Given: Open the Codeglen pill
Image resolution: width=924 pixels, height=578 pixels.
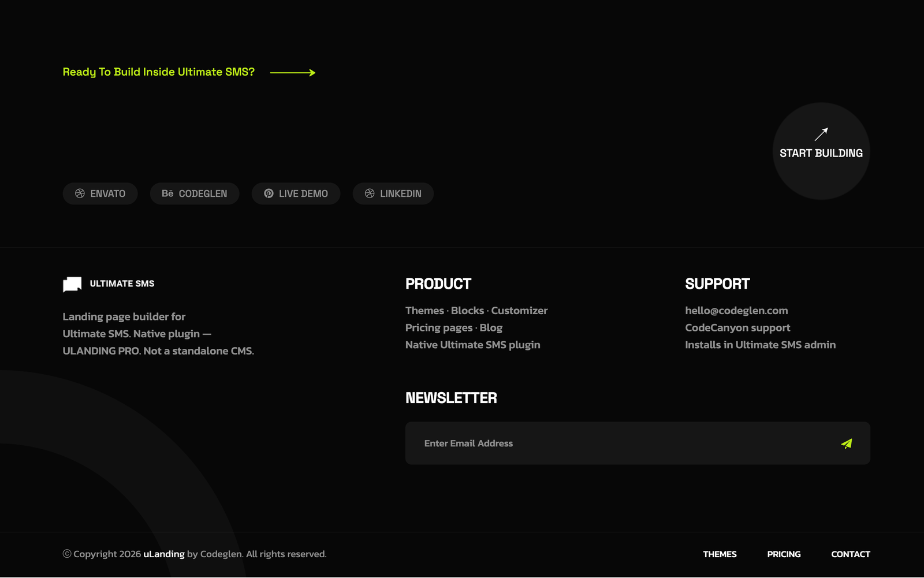Looking at the screenshot, I should 195,193.
